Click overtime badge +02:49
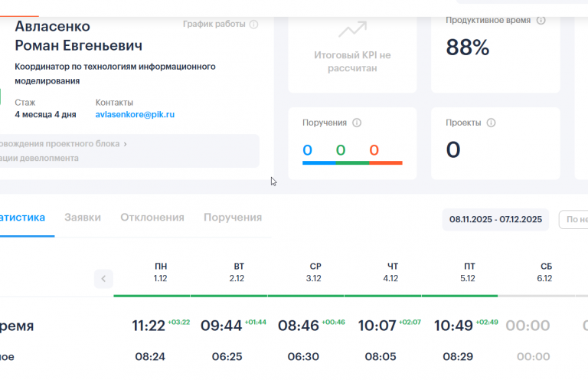 [487, 323]
